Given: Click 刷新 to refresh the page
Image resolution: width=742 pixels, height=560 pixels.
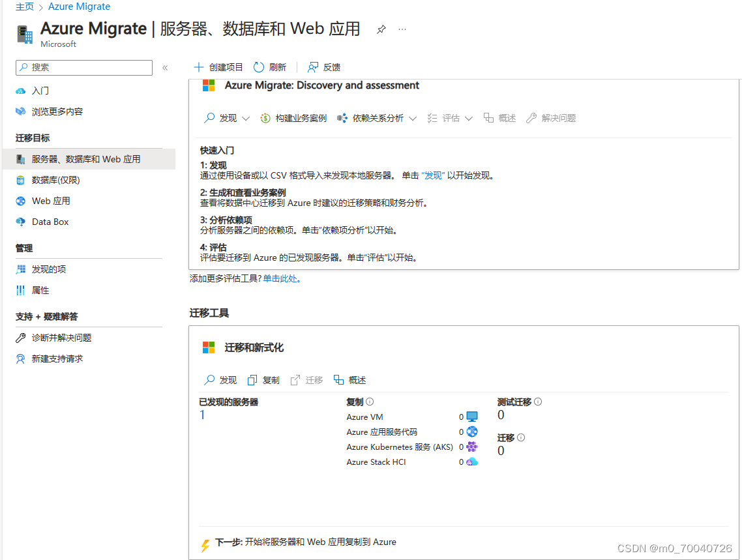Looking at the screenshot, I should tap(270, 67).
